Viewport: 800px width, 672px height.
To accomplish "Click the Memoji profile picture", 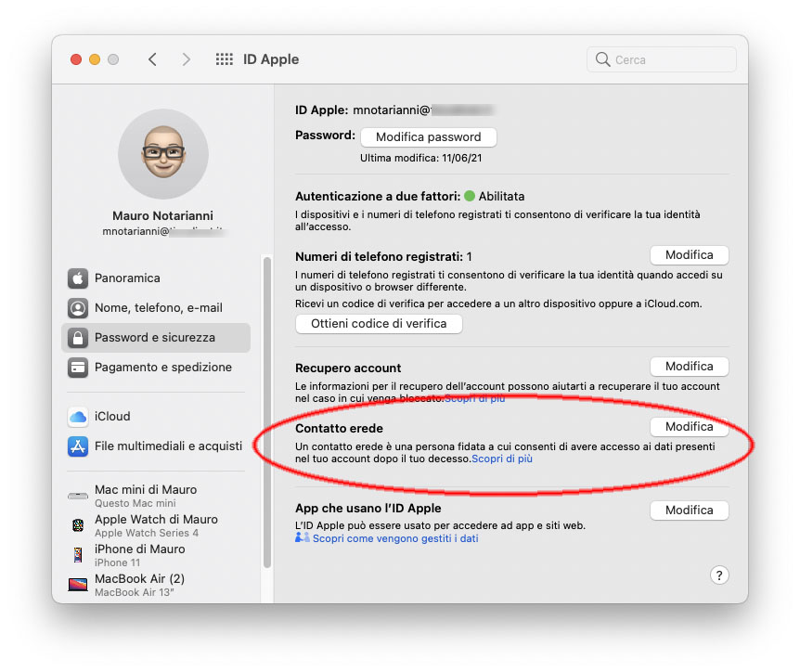I will (x=163, y=154).
